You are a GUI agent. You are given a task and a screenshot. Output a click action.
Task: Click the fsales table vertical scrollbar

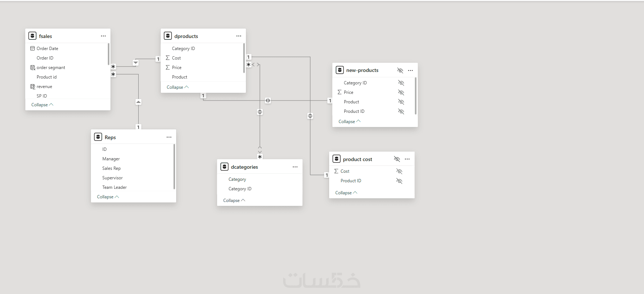pyautogui.click(x=108, y=54)
